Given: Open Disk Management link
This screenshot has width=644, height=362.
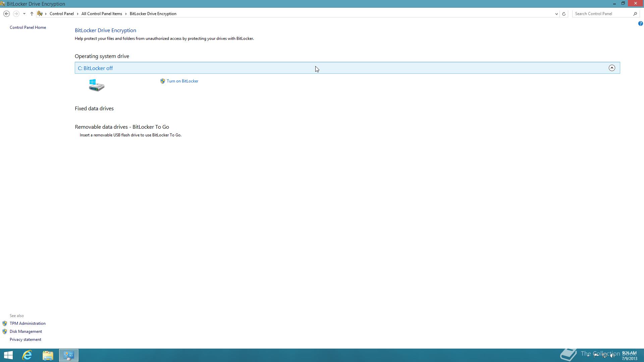Looking at the screenshot, I should [26, 331].
